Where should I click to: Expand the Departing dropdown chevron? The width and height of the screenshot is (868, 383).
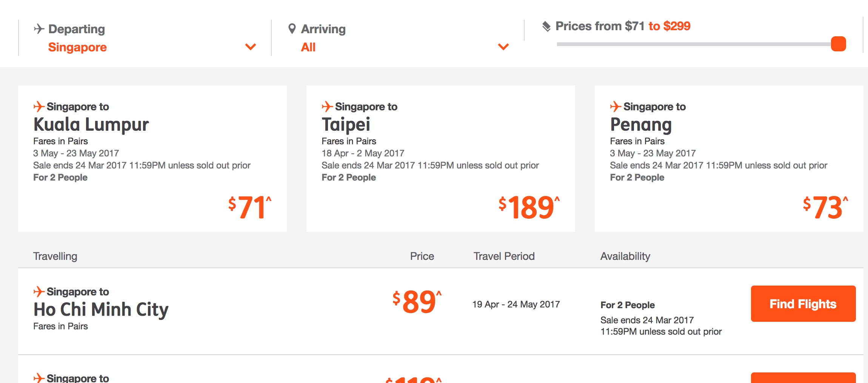[251, 47]
